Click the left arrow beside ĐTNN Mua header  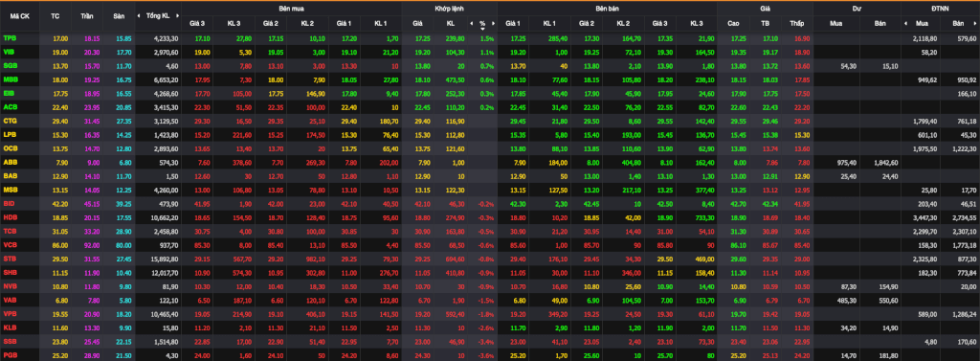[x=905, y=23]
